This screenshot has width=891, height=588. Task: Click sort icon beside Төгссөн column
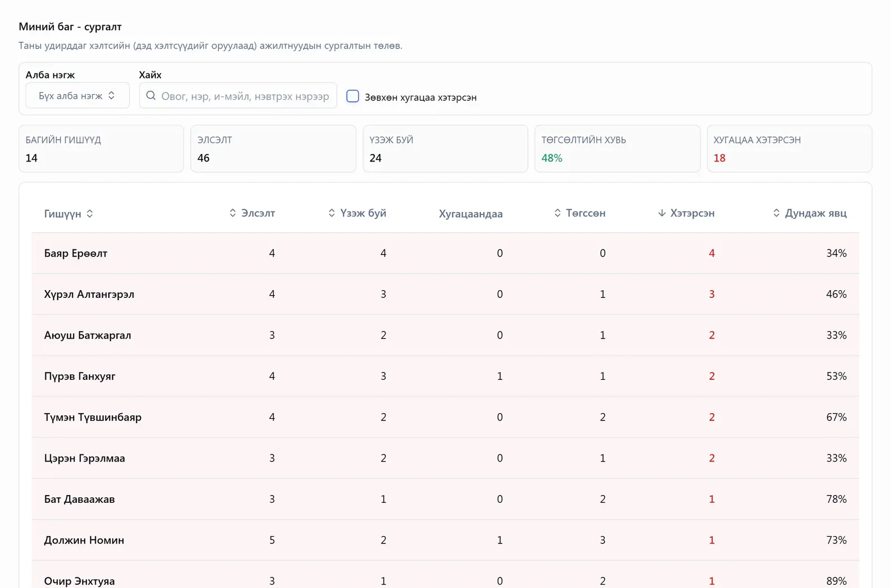click(x=557, y=213)
